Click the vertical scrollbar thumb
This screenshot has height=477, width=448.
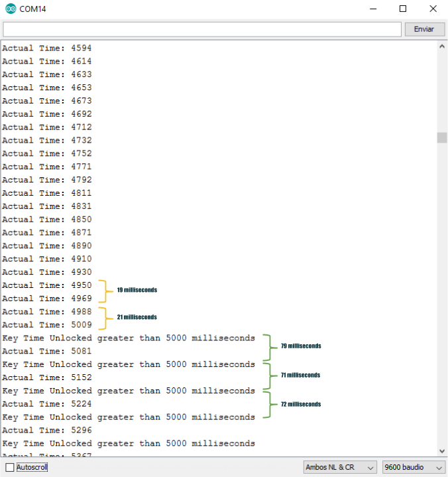click(442, 137)
